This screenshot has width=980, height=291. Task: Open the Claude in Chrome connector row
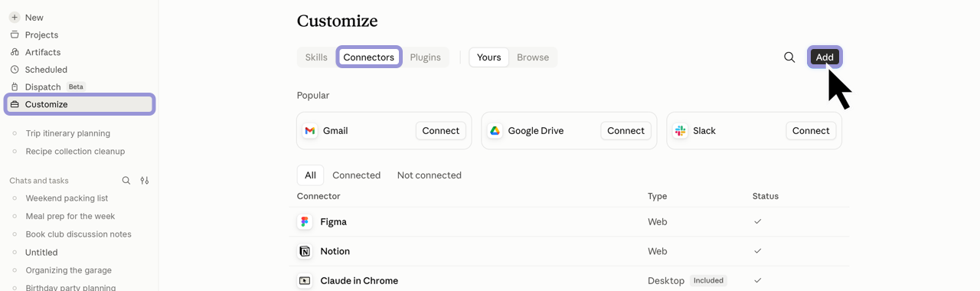(570, 280)
